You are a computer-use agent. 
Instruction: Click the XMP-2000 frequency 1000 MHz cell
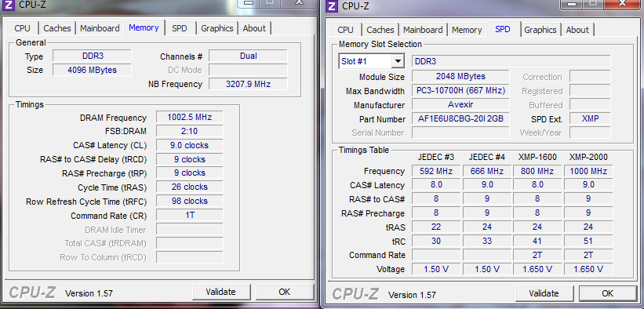(x=588, y=171)
